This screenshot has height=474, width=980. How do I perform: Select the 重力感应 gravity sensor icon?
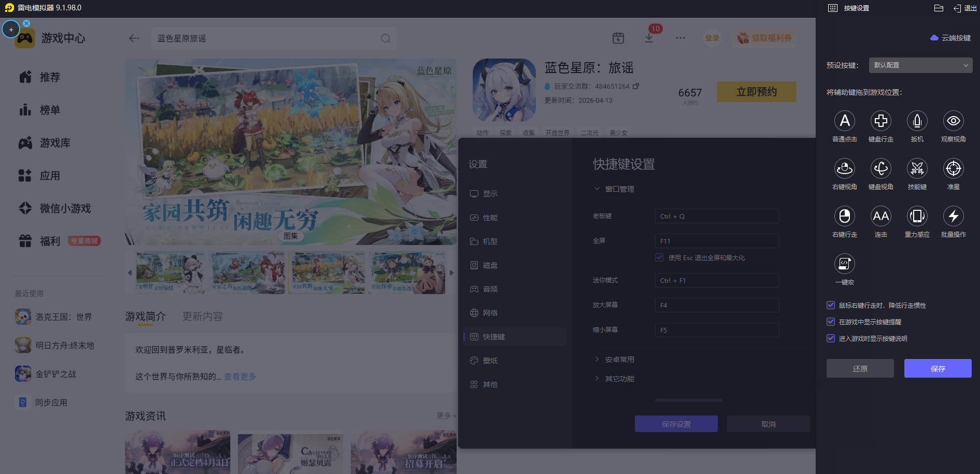917,216
